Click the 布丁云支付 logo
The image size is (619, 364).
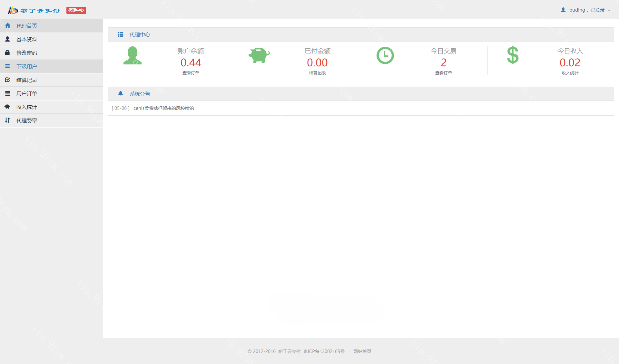(x=34, y=10)
